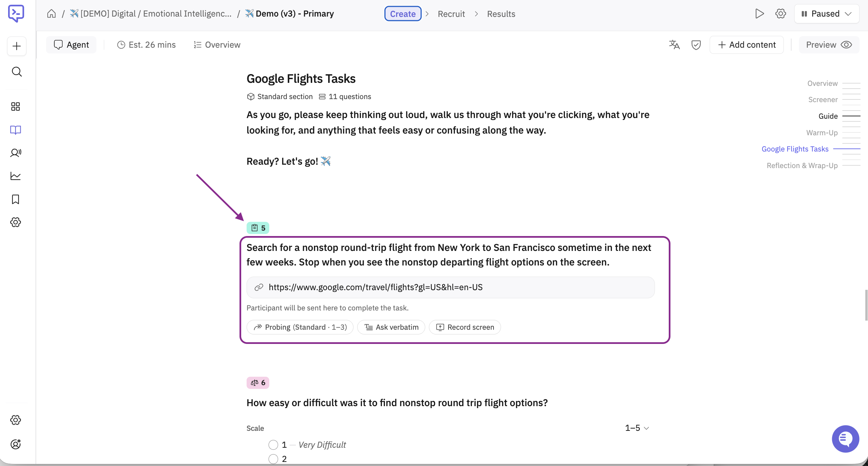Click the app logo in the sidebar

click(x=16, y=14)
